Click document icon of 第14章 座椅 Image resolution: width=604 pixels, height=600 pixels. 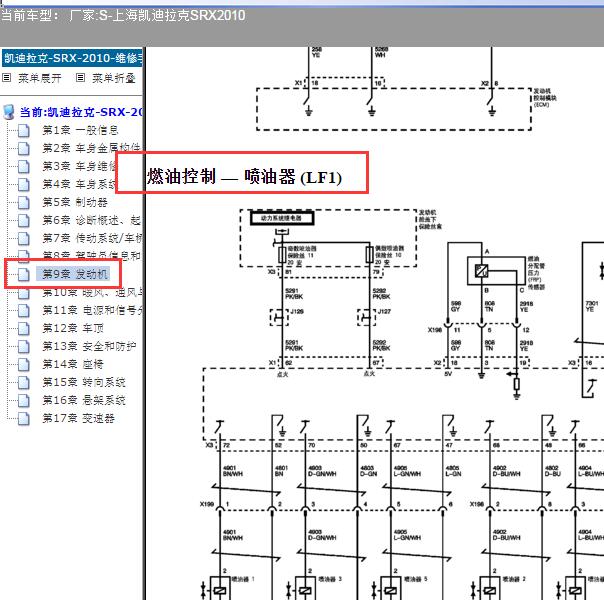(23, 364)
